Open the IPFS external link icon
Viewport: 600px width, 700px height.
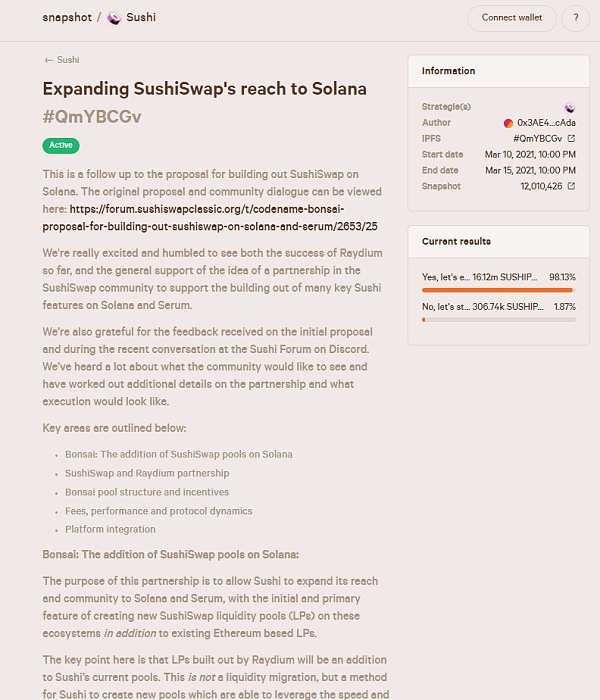(571, 139)
